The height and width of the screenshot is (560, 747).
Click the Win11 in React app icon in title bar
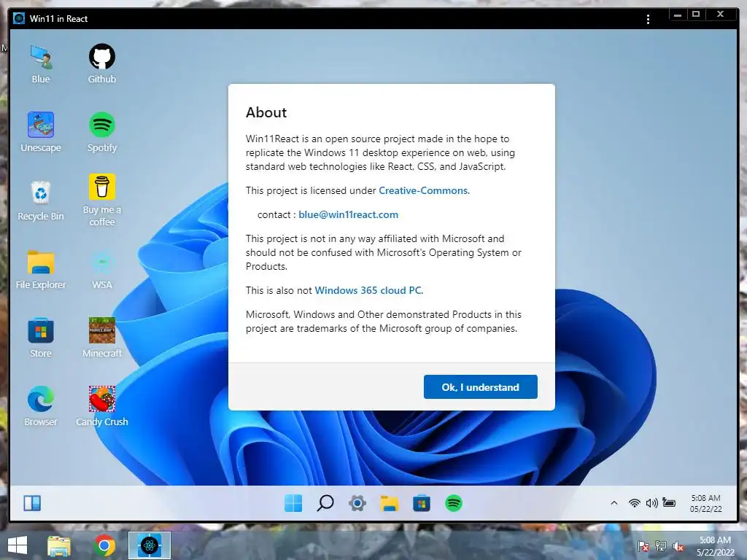[18, 18]
